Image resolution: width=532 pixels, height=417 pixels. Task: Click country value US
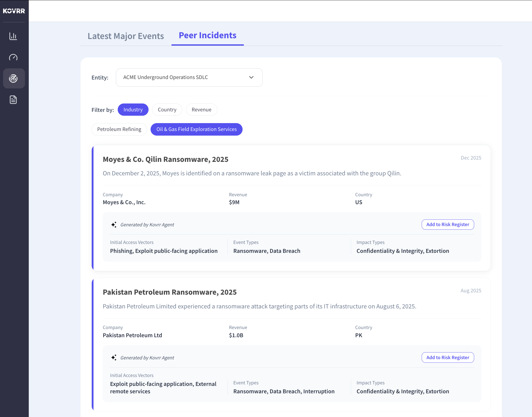[x=359, y=202]
